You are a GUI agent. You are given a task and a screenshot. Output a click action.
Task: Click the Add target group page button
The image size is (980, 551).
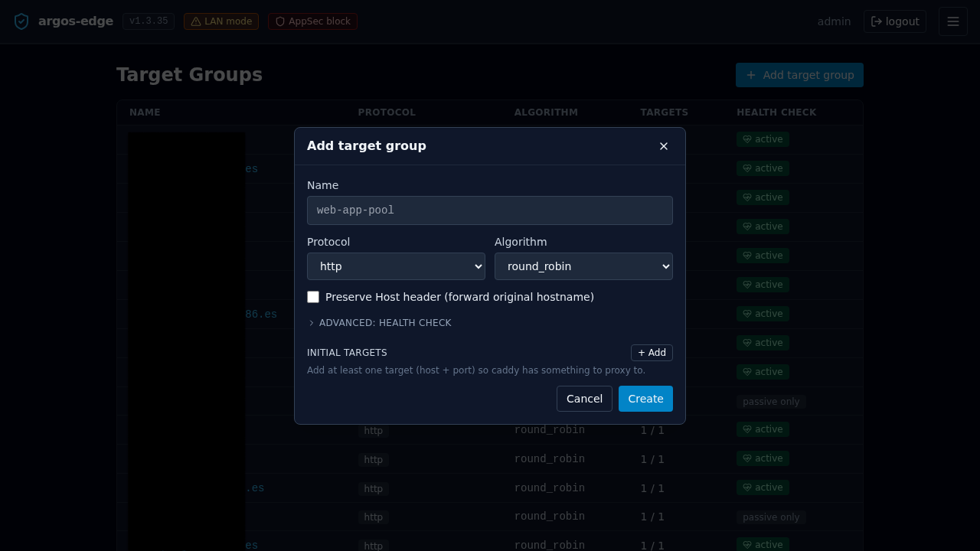[799, 75]
